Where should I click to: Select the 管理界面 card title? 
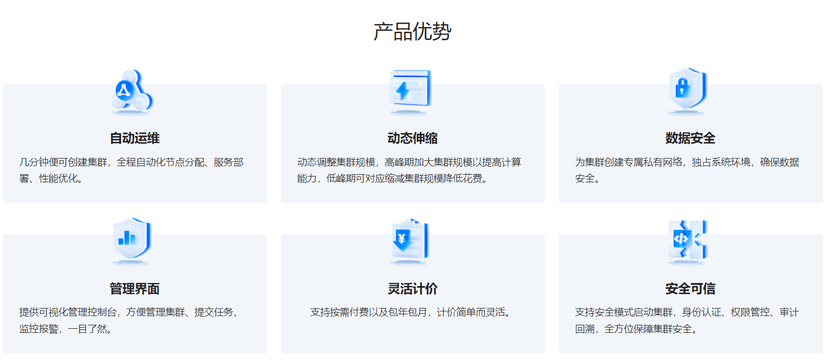[135, 289]
